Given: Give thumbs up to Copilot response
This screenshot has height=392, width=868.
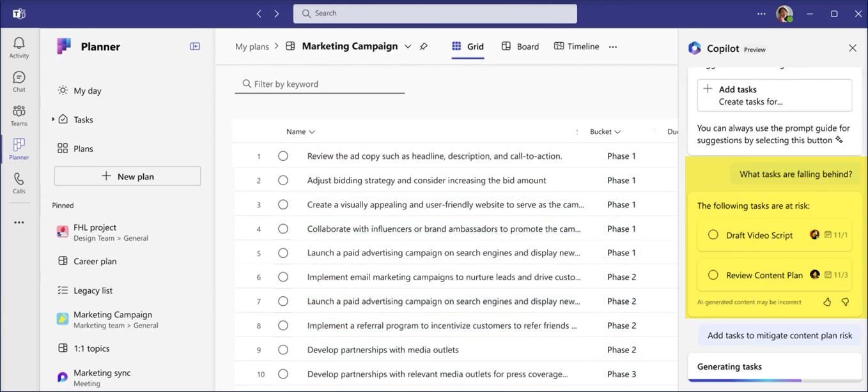Looking at the screenshot, I should (x=827, y=302).
